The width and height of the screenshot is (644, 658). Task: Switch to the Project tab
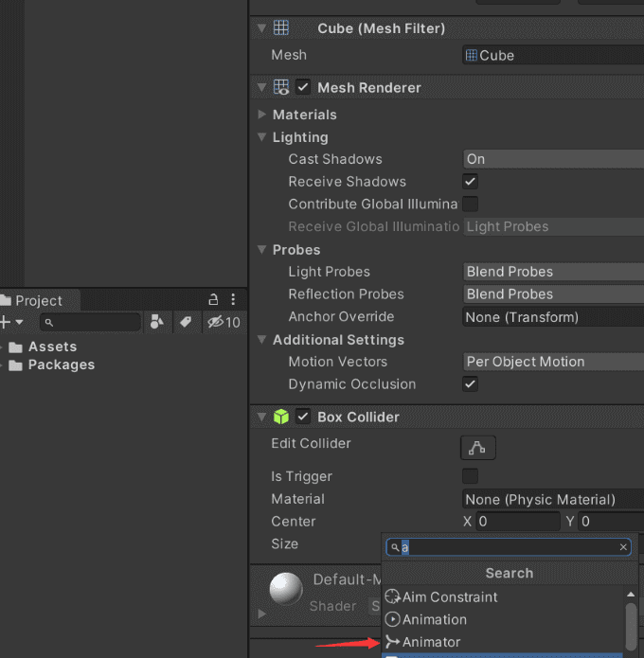click(38, 300)
